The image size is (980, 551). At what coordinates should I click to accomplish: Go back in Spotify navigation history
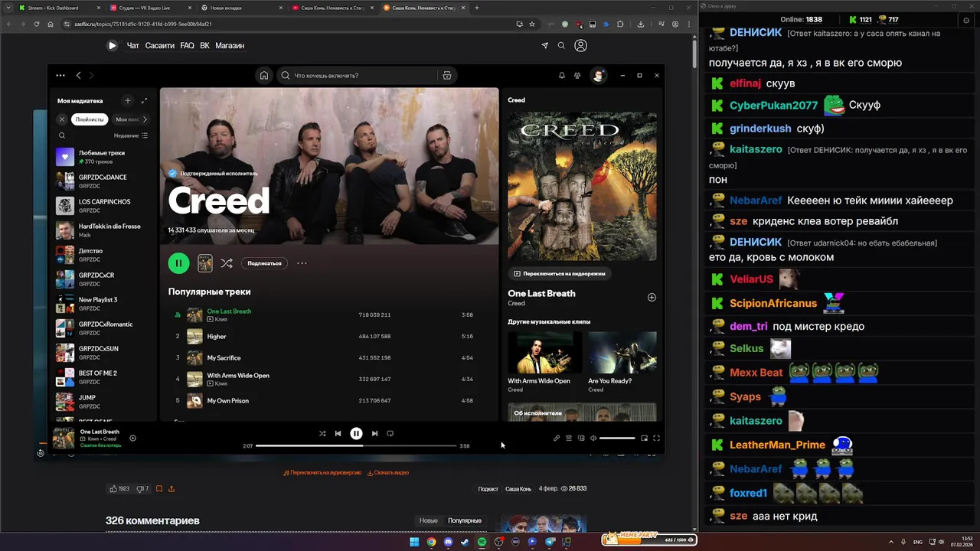coord(78,75)
